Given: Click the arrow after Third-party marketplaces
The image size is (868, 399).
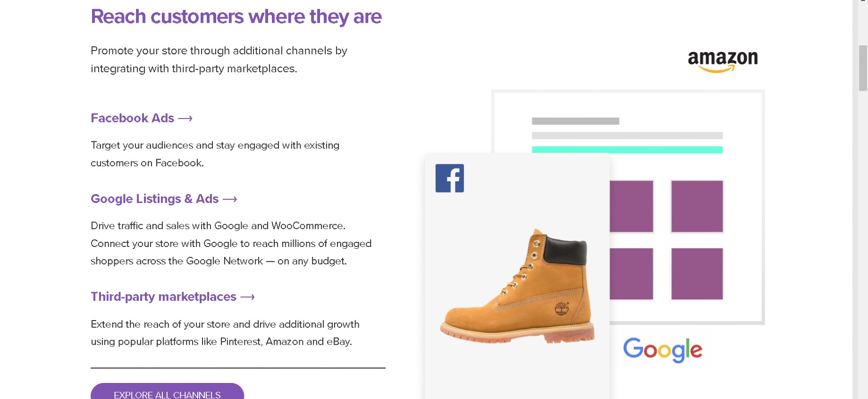Looking at the screenshot, I should pyautogui.click(x=247, y=297).
